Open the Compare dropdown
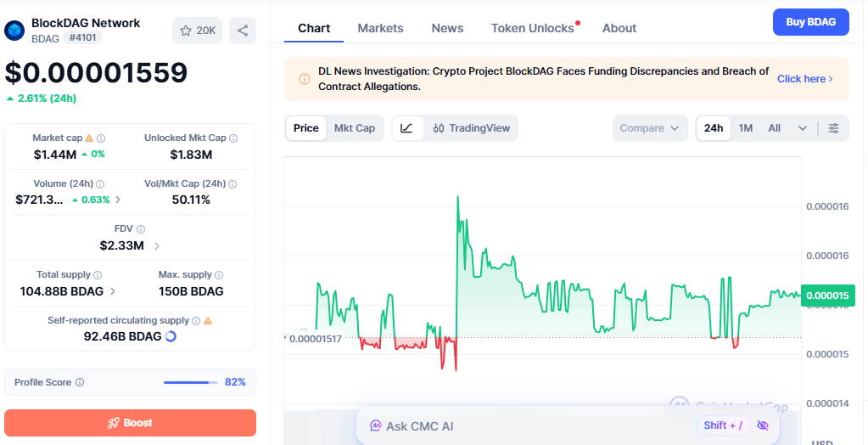 (x=650, y=128)
